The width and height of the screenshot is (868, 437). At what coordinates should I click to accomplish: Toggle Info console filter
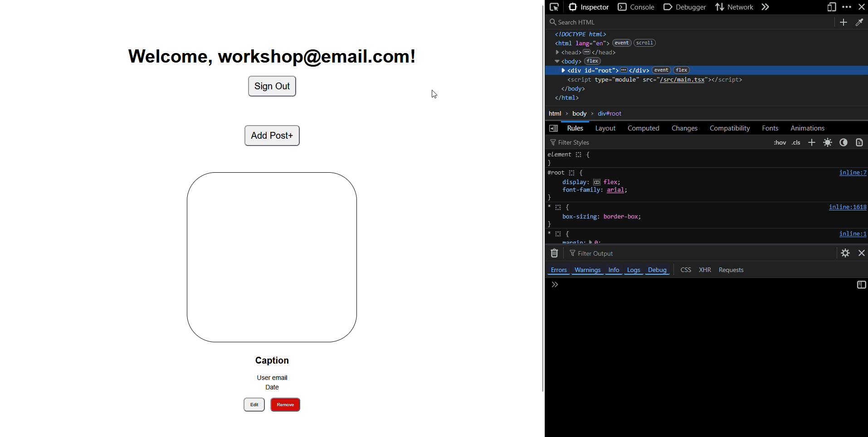(614, 270)
